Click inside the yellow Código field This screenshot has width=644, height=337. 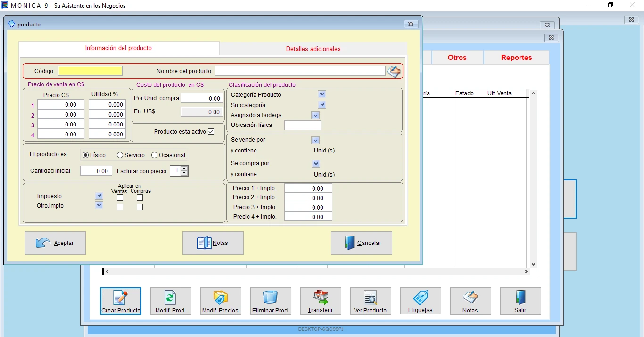pyautogui.click(x=90, y=70)
